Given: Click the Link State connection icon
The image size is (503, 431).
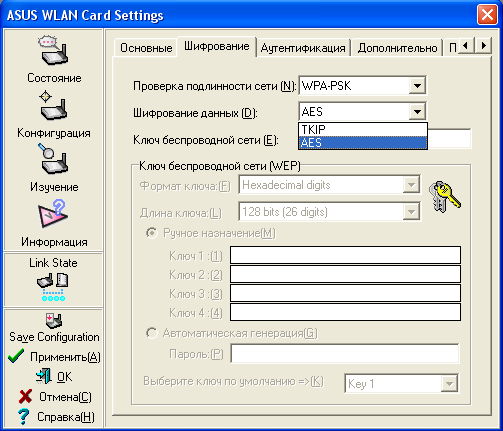Looking at the screenshot, I should 53,287.
